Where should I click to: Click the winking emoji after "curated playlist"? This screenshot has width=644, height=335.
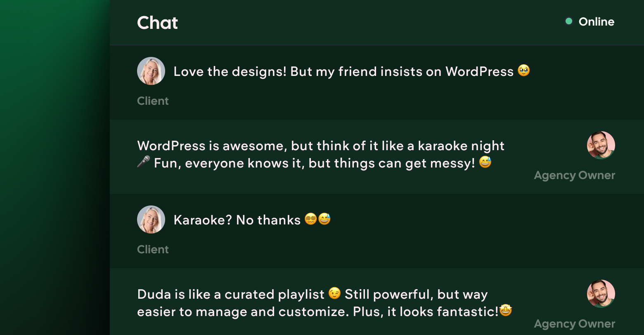[x=334, y=294]
